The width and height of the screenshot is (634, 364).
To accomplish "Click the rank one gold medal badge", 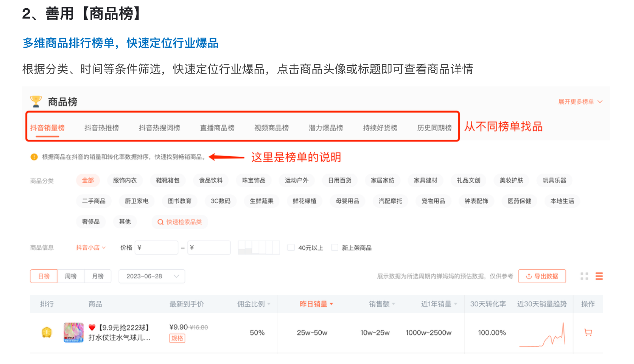I will 47,332.
